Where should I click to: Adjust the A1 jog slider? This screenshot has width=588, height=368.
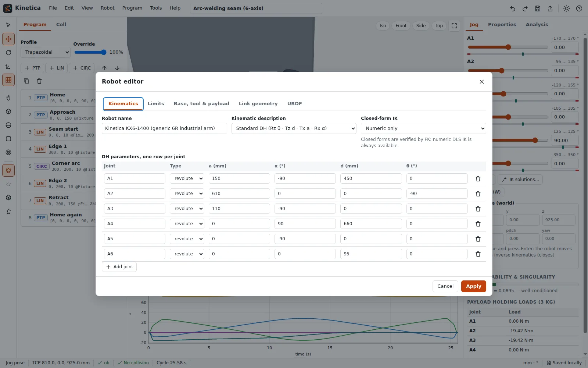tap(508, 47)
